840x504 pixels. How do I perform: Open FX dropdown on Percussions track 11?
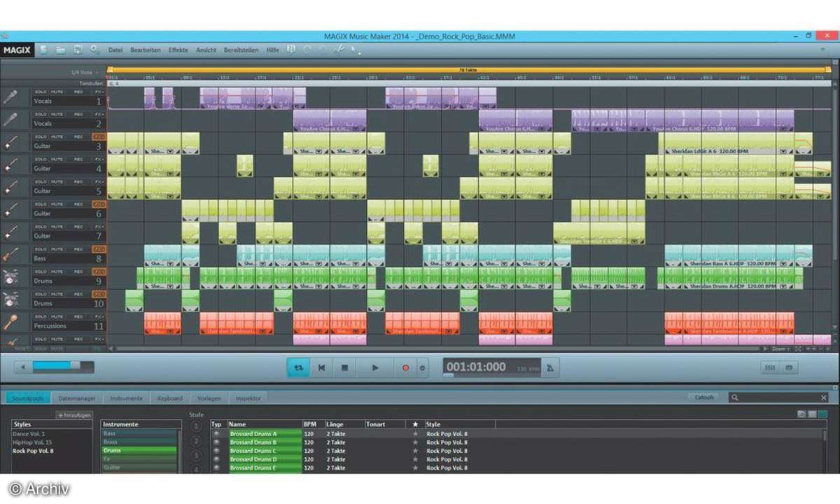tap(99, 316)
